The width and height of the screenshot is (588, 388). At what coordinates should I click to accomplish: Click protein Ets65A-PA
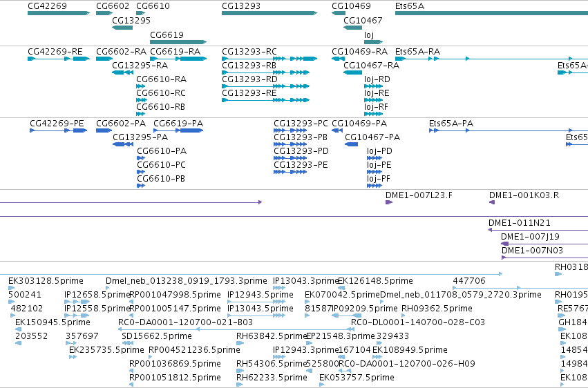coord(451,123)
